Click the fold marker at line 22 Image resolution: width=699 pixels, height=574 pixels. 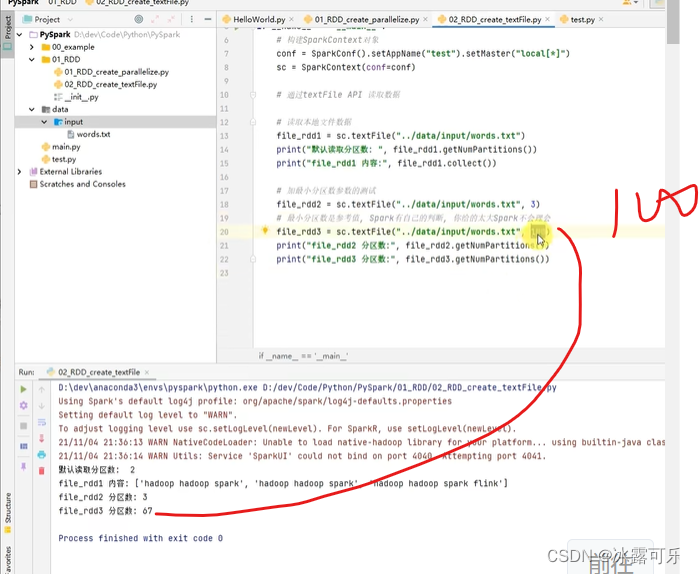click(x=253, y=259)
